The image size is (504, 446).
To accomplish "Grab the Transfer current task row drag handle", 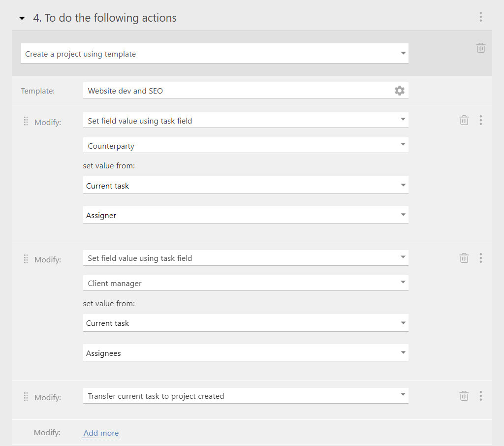I will [26, 397].
